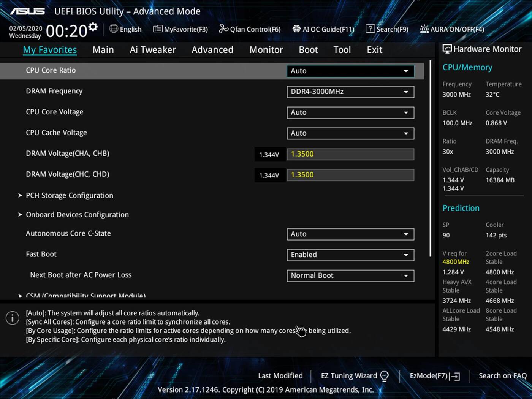Change Fast Boot from Enabled
This screenshot has height=399, width=532.
pos(350,255)
